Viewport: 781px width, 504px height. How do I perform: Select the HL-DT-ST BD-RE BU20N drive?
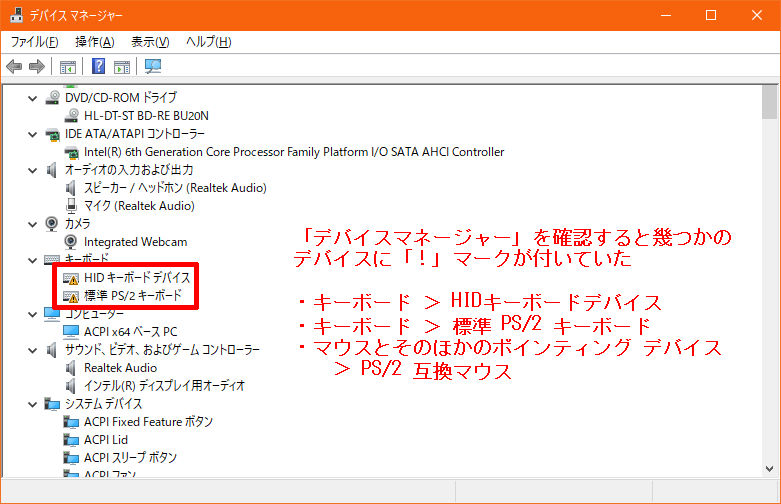(146, 116)
